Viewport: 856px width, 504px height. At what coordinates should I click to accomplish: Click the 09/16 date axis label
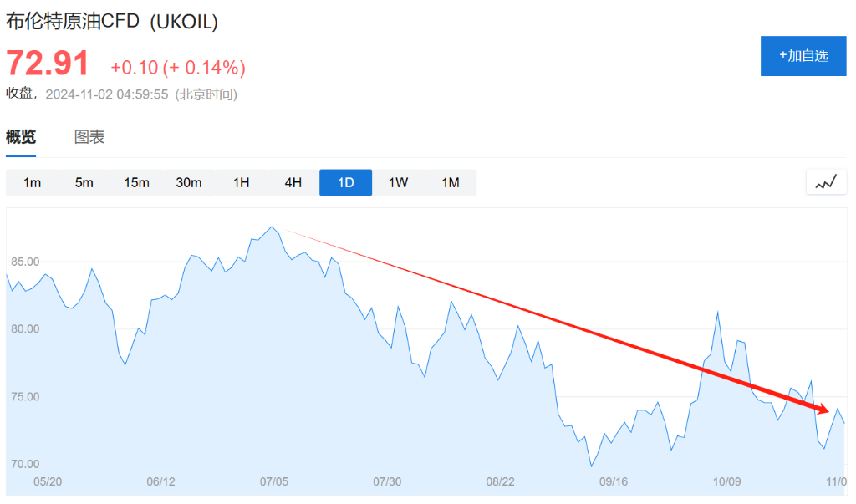[x=613, y=481]
